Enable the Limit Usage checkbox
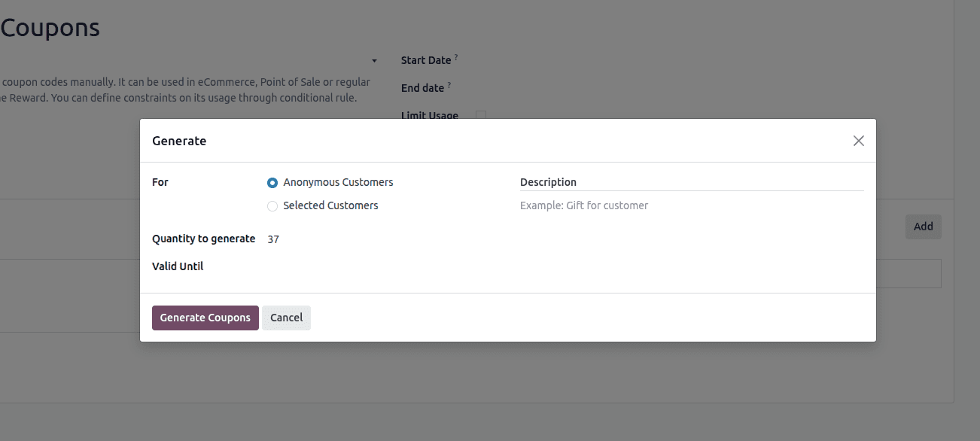Viewport: 980px width, 441px height. (x=480, y=115)
